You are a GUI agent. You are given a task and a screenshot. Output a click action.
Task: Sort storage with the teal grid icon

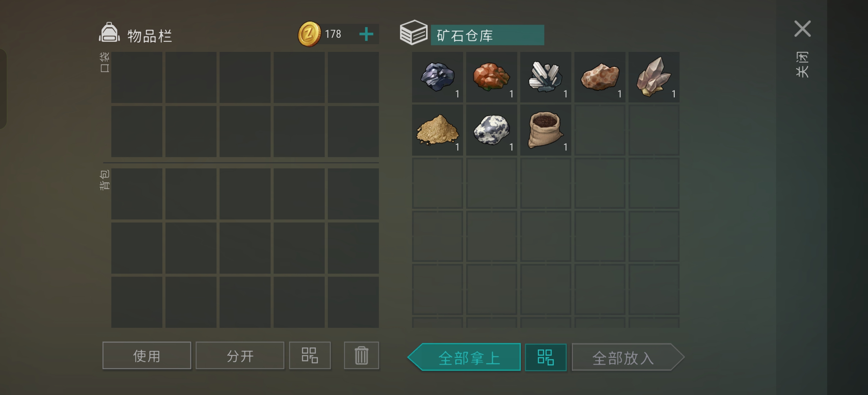click(x=545, y=357)
